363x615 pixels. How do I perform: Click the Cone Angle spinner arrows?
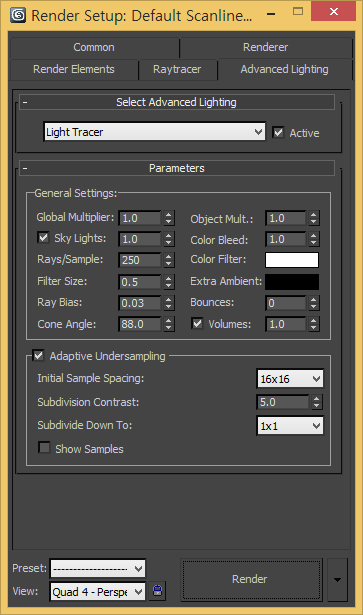(169, 324)
